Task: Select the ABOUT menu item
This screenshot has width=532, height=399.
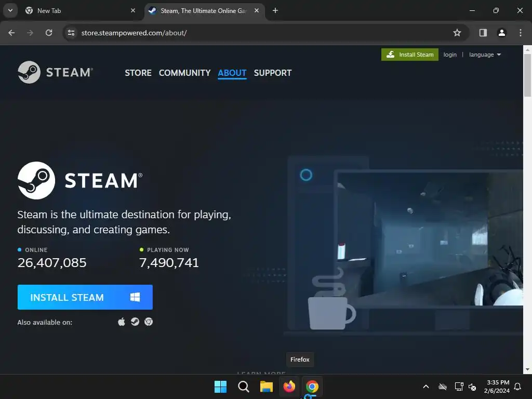Action: tap(232, 73)
